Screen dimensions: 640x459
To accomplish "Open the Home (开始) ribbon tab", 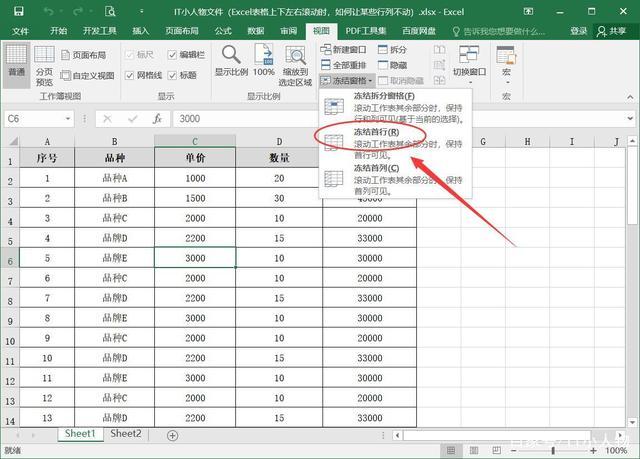I will 58,31.
